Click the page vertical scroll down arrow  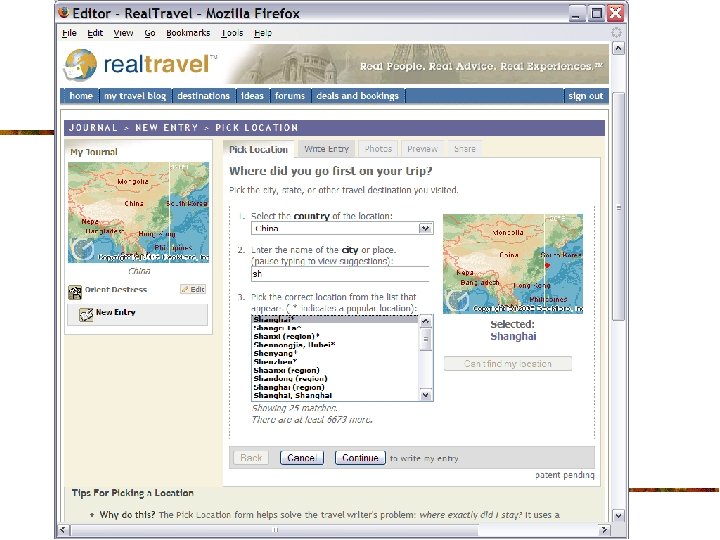(619, 516)
